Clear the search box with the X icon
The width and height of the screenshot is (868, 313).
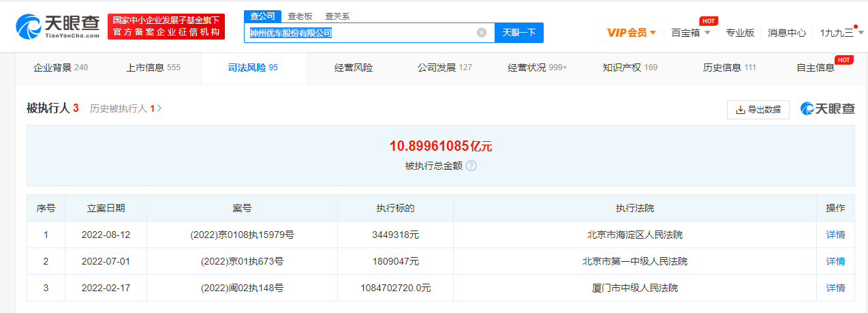coord(482,33)
